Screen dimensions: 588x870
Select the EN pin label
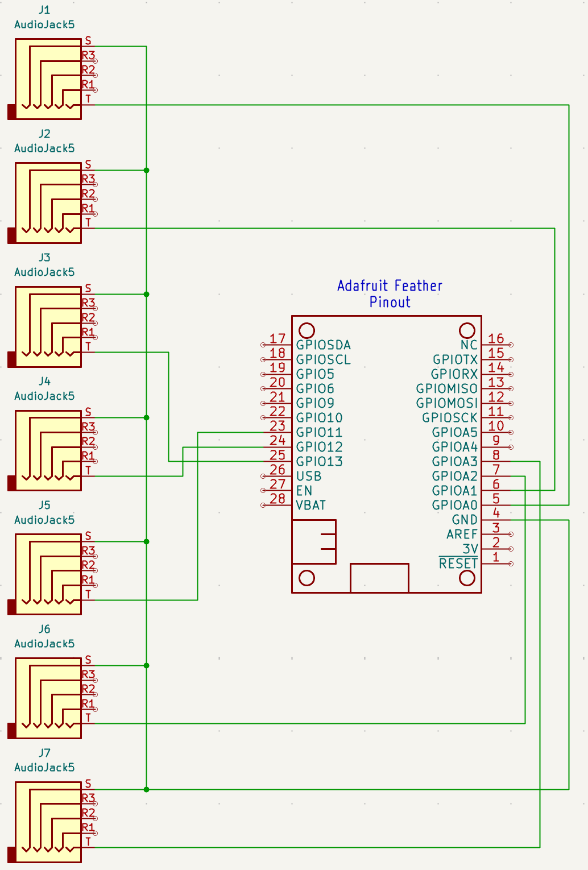click(x=304, y=491)
